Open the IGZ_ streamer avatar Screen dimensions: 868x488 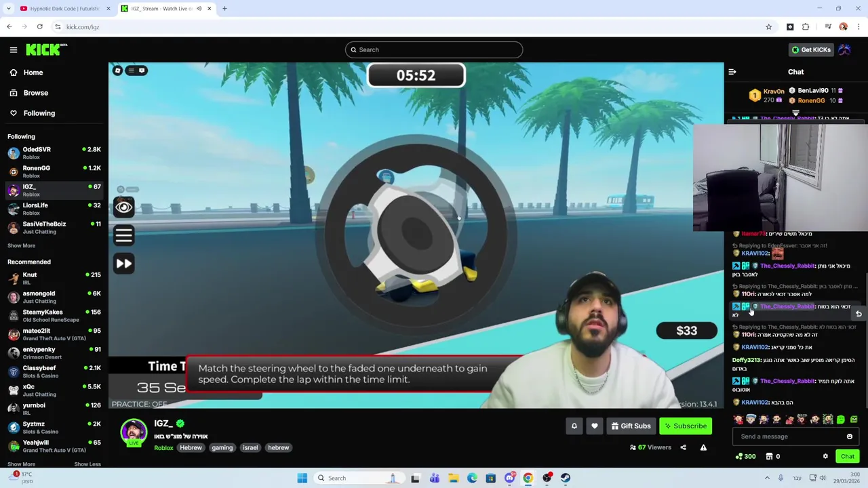[x=134, y=432]
